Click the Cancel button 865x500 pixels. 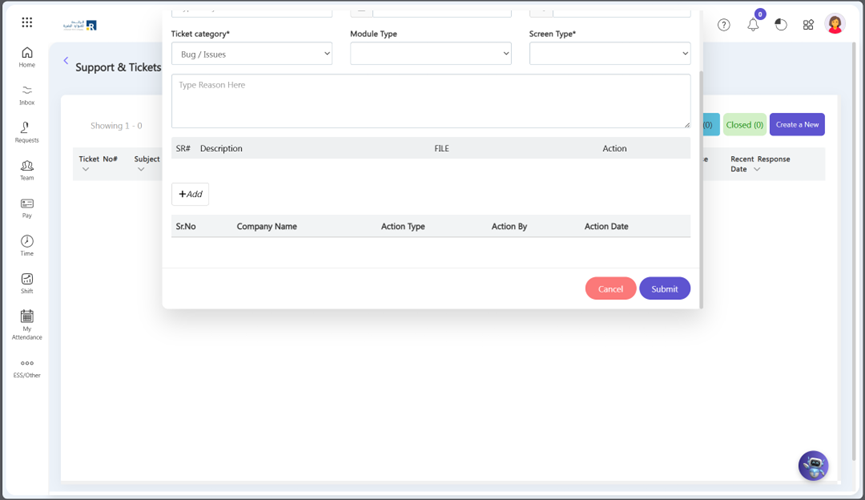pyautogui.click(x=610, y=289)
